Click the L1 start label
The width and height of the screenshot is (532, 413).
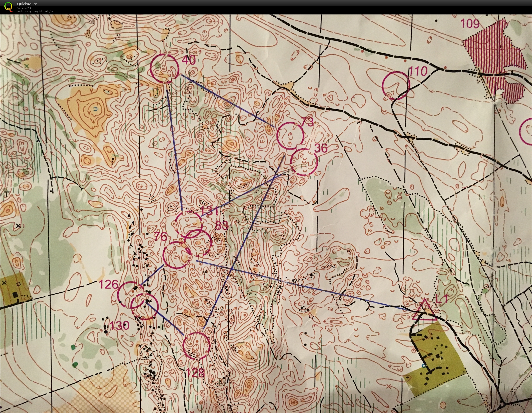[x=442, y=299]
